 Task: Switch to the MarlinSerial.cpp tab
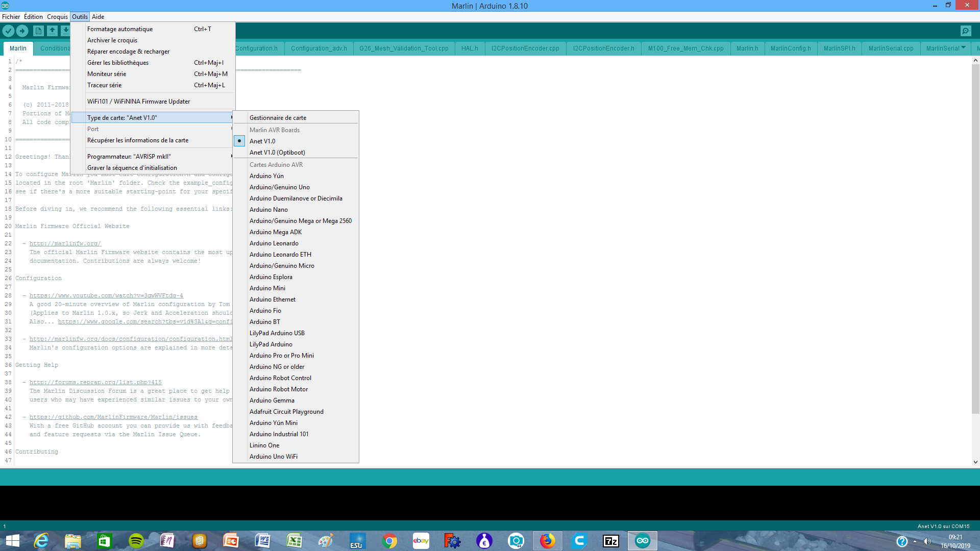tap(891, 48)
